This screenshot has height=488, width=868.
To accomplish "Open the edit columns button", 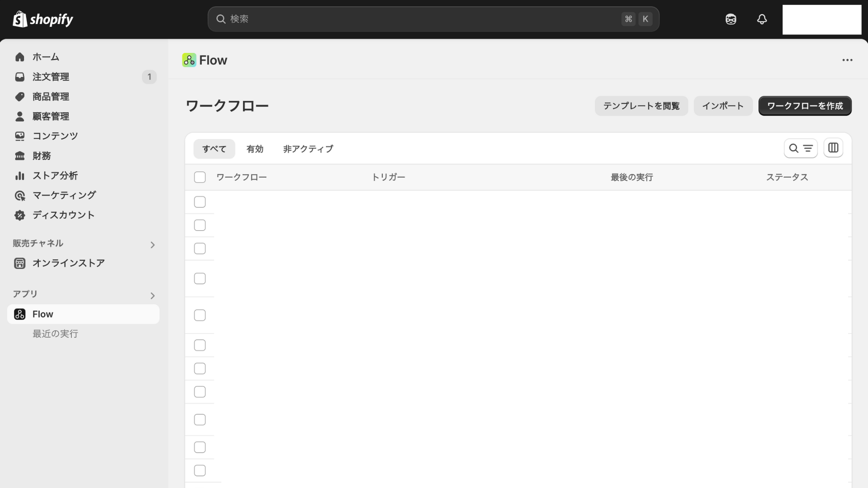I will [833, 148].
